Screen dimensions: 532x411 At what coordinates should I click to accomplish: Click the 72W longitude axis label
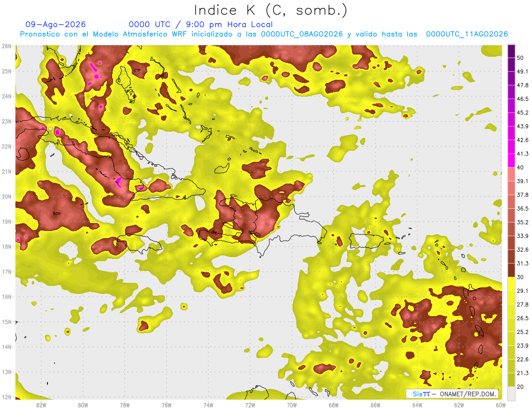pyautogui.click(x=250, y=405)
